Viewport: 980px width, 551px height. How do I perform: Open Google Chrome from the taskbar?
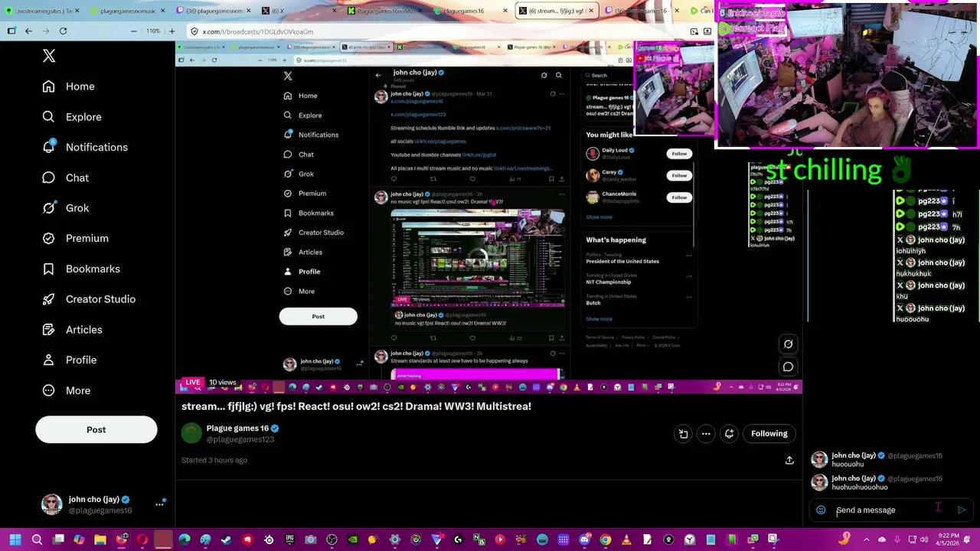(605, 540)
